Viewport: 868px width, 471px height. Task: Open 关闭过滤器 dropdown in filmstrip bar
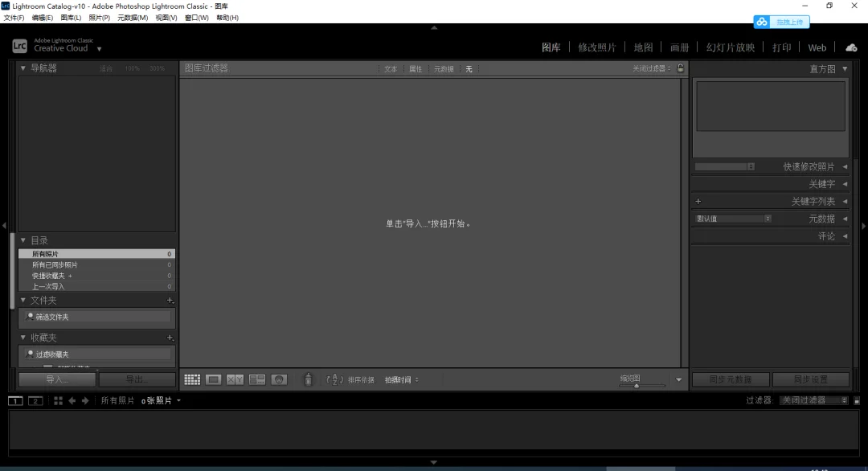point(813,400)
